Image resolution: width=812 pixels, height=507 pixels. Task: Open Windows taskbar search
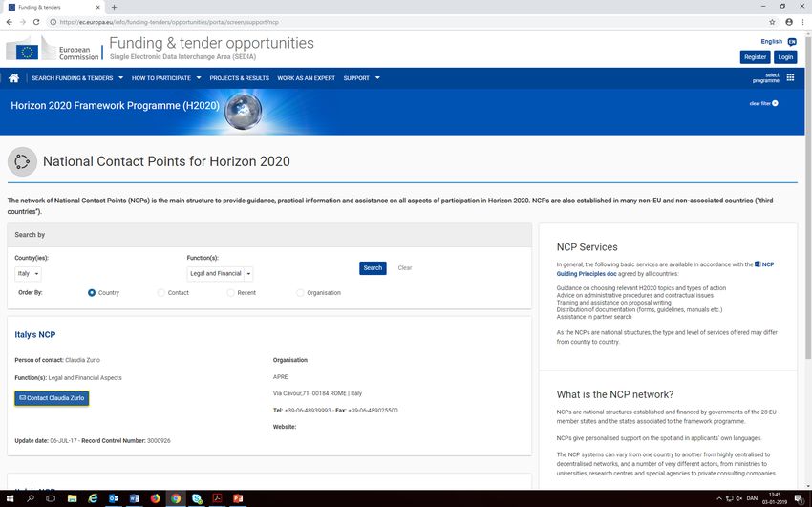30,498
